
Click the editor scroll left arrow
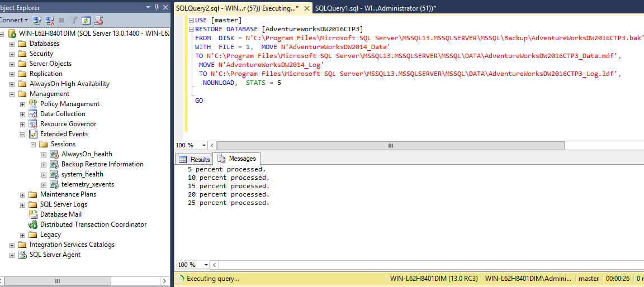(x=212, y=146)
